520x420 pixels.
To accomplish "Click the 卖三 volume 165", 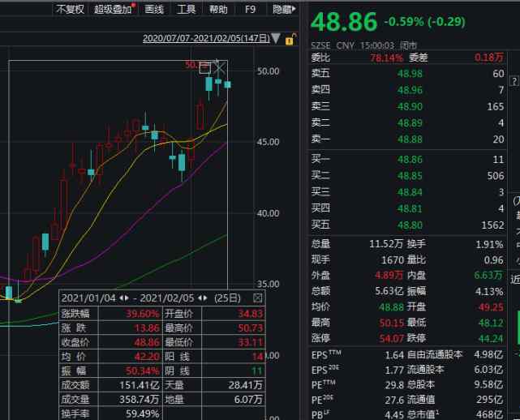I will [496, 107].
